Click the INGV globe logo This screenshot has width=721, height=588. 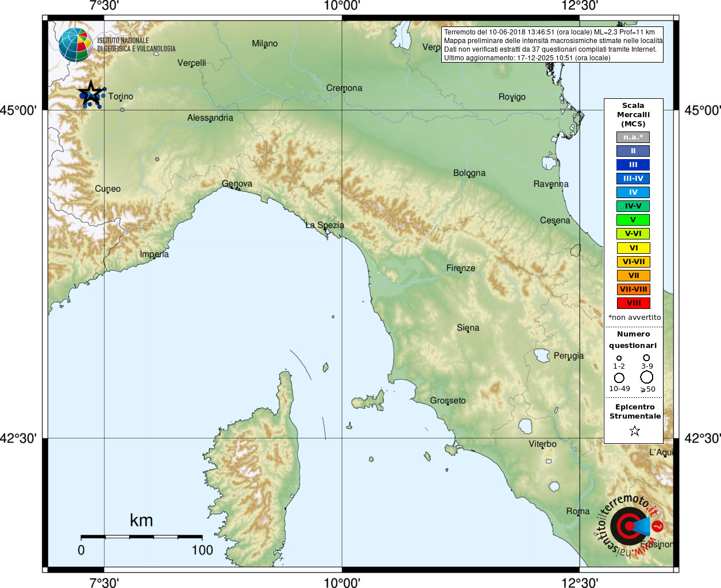click(75, 45)
